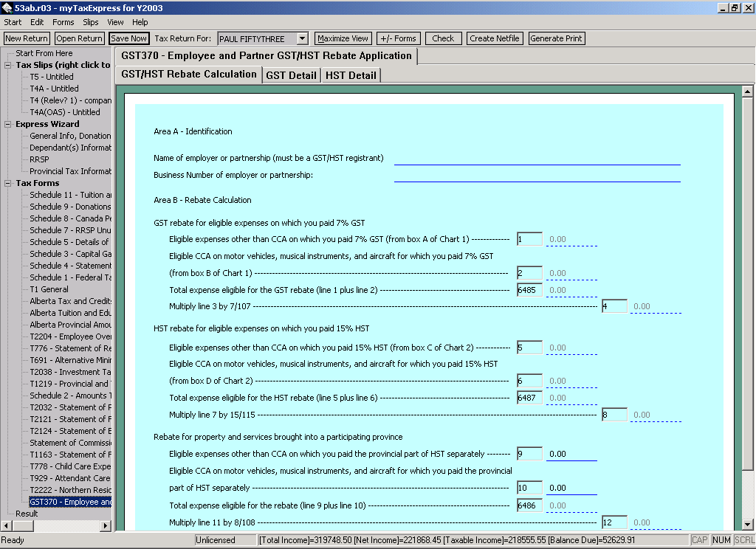Image resolution: width=756 pixels, height=549 pixels.
Task: Select T1 General in the forms tree
Action: pyautogui.click(x=49, y=289)
